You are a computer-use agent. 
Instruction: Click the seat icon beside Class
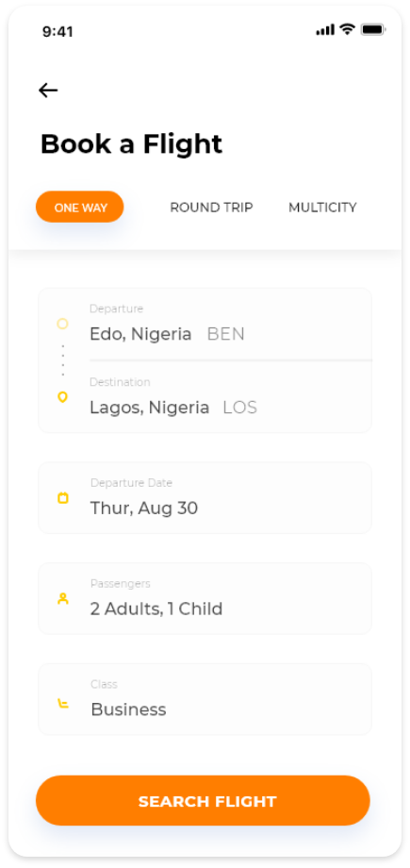click(x=63, y=704)
